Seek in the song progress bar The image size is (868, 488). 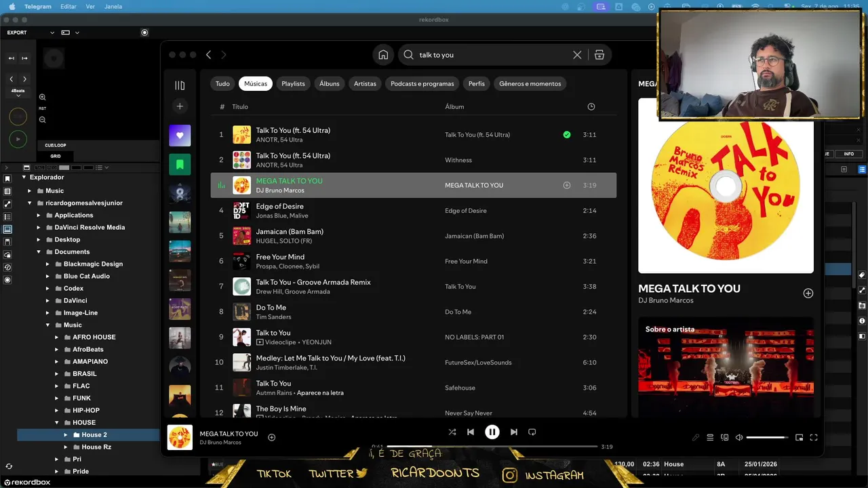point(492,447)
